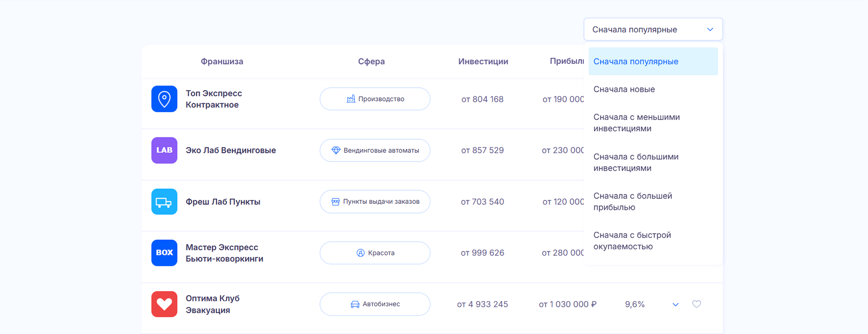Click the Красота category tag

(x=375, y=253)
